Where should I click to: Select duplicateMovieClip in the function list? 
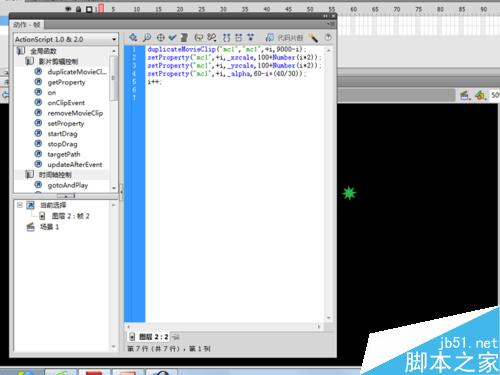[x=77, y=72]
